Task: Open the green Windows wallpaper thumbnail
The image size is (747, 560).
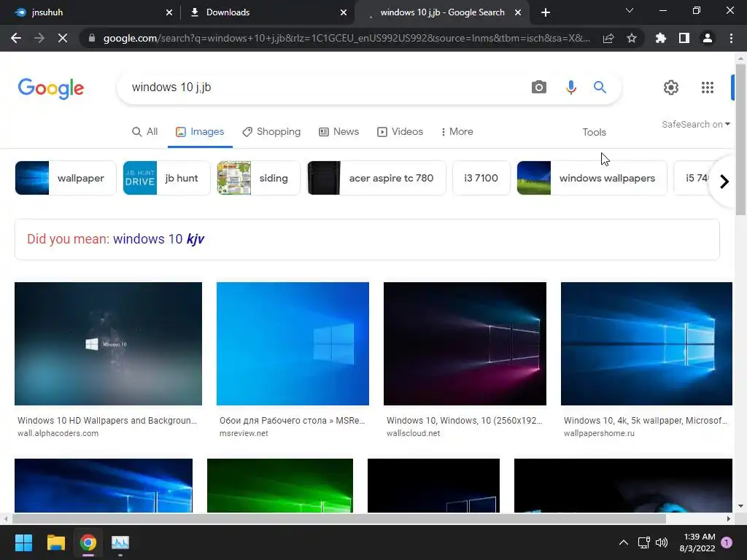Action: pyautogui.click(x=280, y=486)
